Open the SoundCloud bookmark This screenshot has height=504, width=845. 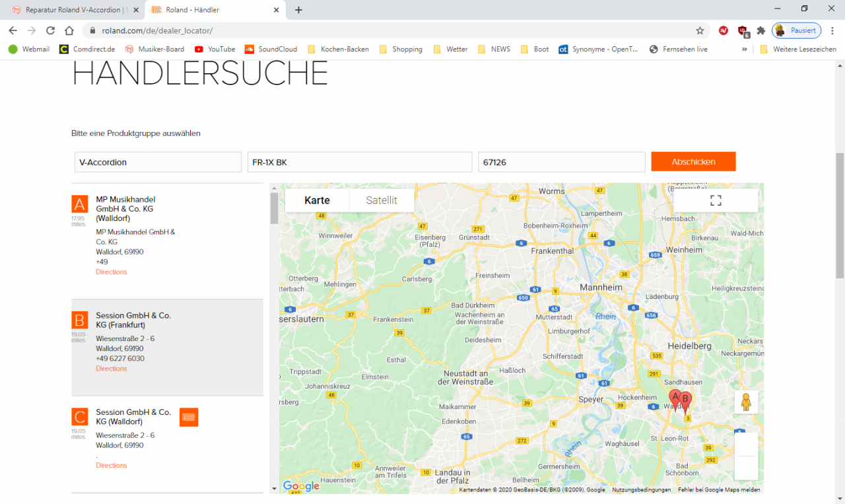click(x=271, y=49)
